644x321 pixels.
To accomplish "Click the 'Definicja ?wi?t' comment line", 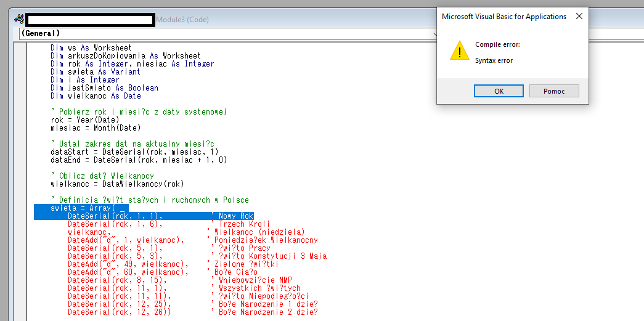I will coord(150,200).
